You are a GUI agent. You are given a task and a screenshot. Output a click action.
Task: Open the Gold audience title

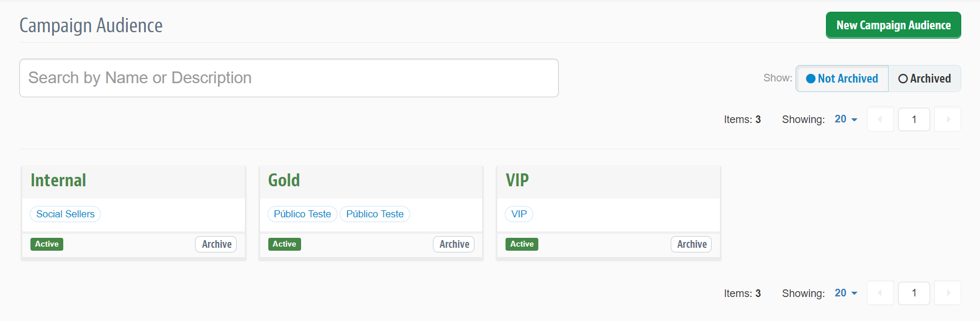pyautogui.click(x=284, y=180)
